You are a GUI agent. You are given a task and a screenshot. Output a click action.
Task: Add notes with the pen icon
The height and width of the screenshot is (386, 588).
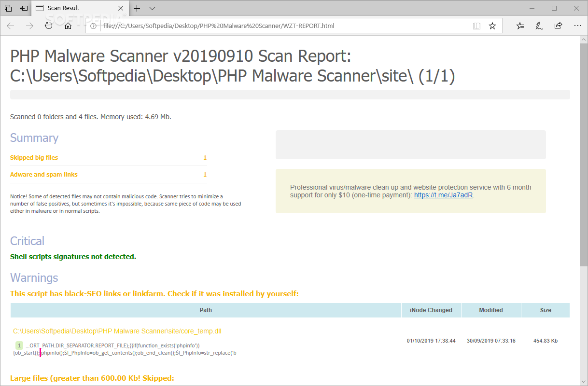[539, 26]
